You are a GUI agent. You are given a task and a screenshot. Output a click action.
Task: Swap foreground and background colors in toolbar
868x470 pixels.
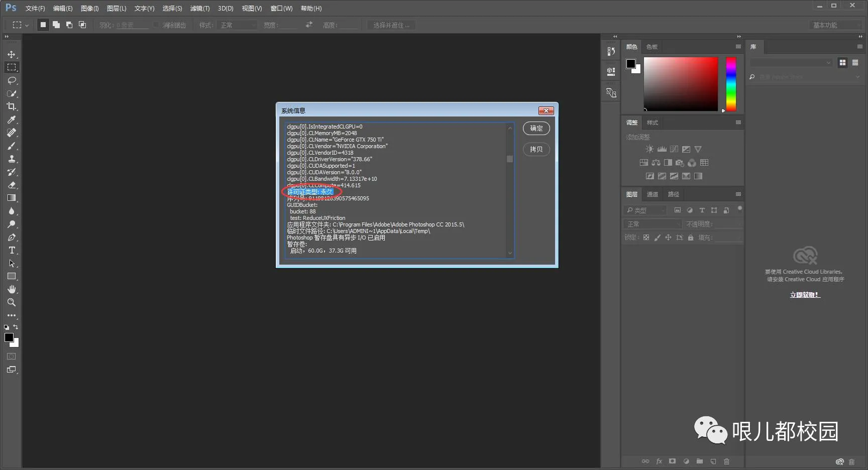pyautogui.click(x=16, y=327)
